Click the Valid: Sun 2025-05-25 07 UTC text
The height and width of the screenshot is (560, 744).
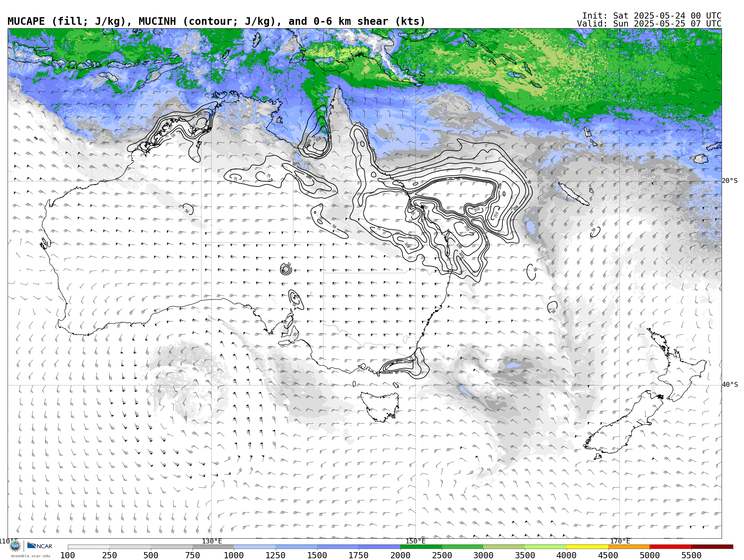click(649, 24)
